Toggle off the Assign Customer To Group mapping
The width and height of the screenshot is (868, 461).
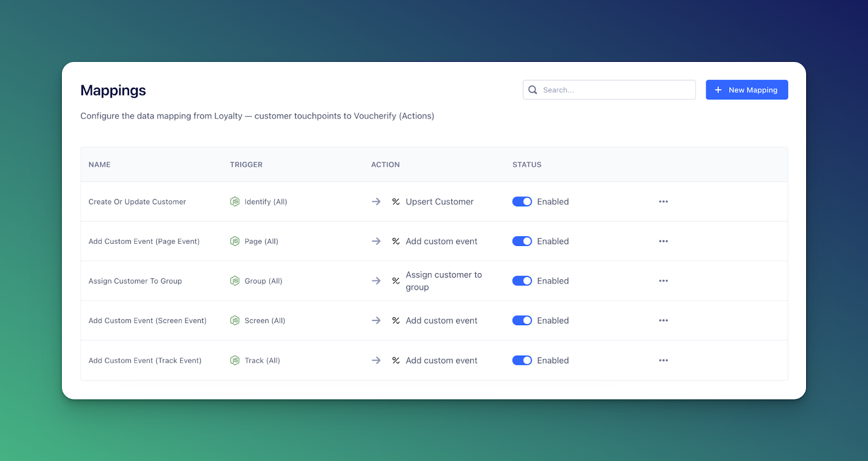522,281
